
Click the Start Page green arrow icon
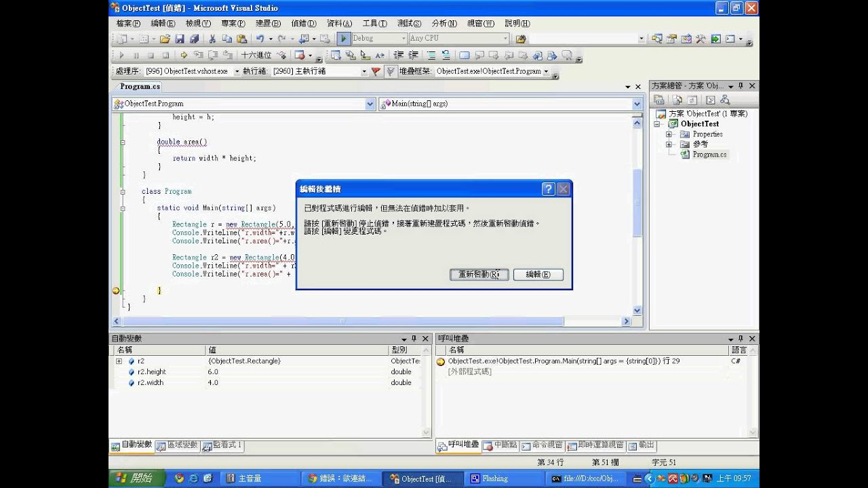click(x=715, y=39)
